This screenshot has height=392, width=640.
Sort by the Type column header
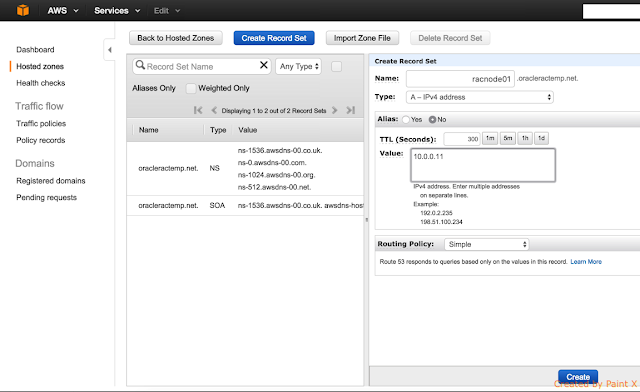(x=218, y=130)
